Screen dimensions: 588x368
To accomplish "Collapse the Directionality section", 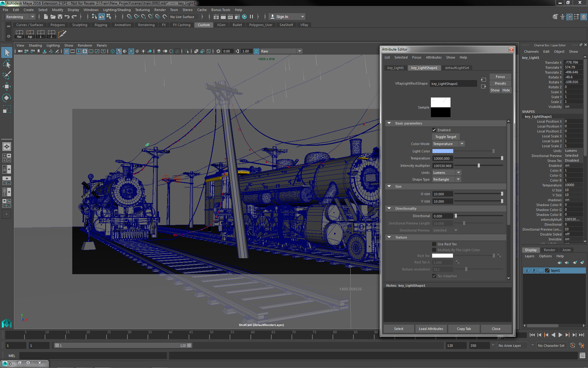I will click(x=389, y=209).
